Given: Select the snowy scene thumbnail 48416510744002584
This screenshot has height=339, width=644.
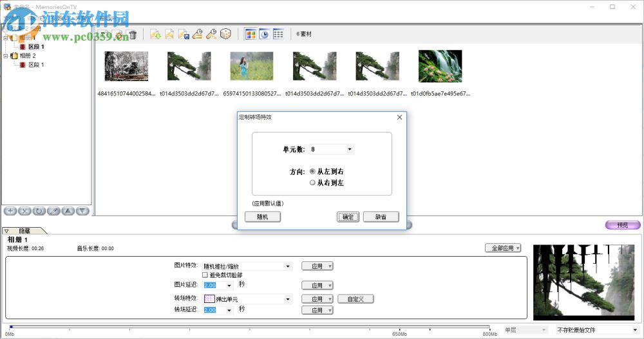Looking at the screenshot, I should click(126, 66).
